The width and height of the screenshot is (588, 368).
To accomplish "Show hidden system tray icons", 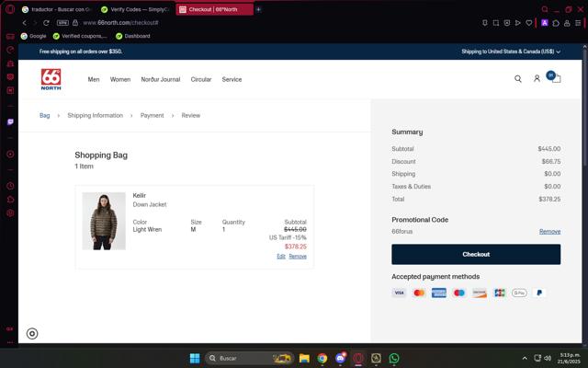I will (525, 358).
